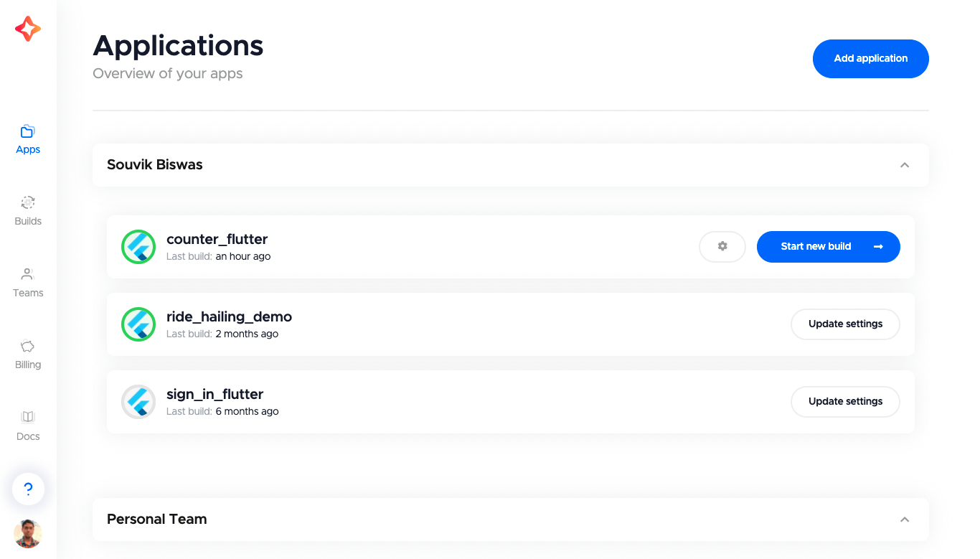The image size is (980, 559).
Task: Open the sign_in_flutter app name
Action: pyautogui.click(x=215, y=395)
